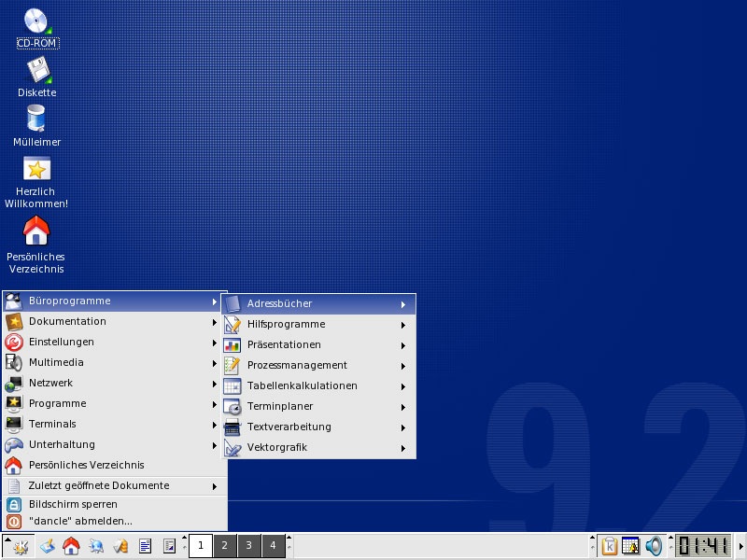Click "dancle" abmelden to log out

click(x=80, y=521)
